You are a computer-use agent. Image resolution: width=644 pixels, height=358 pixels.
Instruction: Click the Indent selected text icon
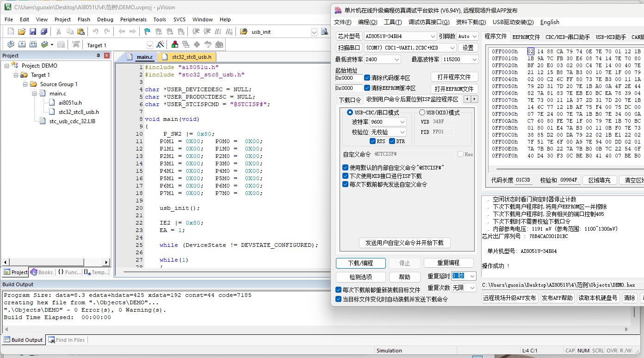point(195,31)
